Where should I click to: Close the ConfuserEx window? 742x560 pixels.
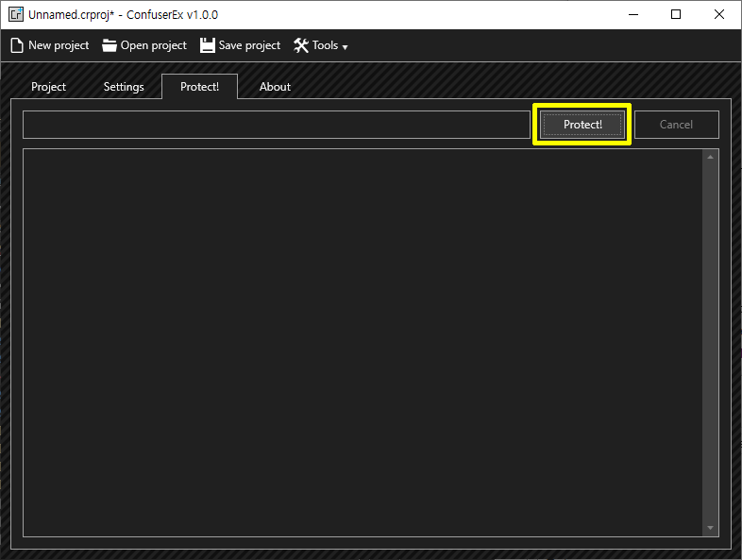tap(719, 14)
